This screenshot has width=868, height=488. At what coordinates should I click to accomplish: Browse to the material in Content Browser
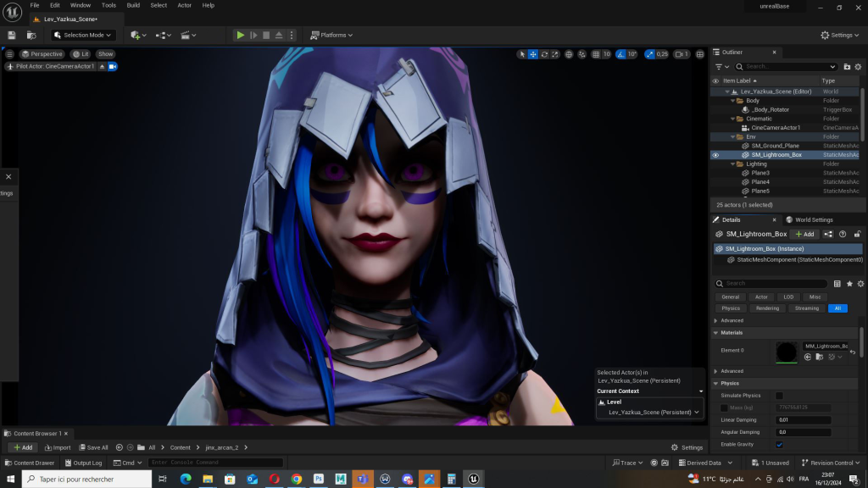tap(820, 358)
